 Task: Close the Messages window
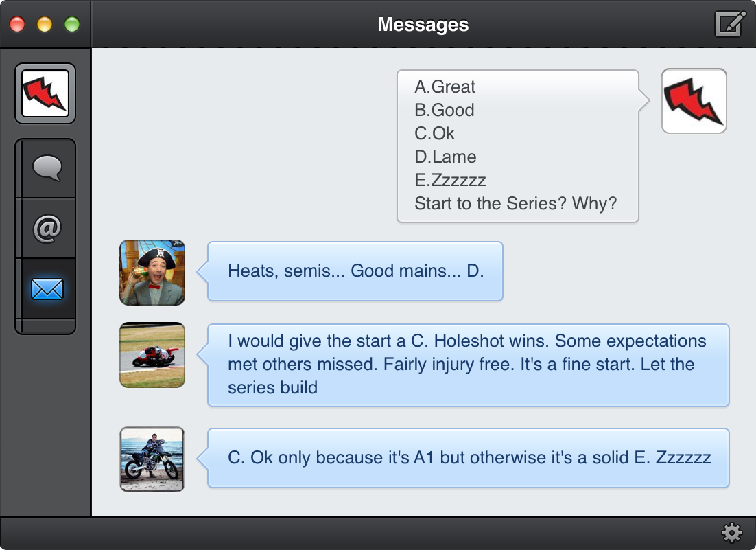(17, 25)
